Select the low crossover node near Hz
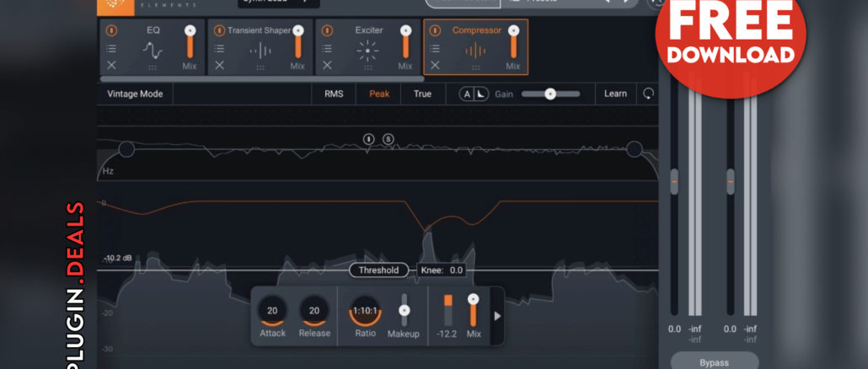 tap(126, 149)
